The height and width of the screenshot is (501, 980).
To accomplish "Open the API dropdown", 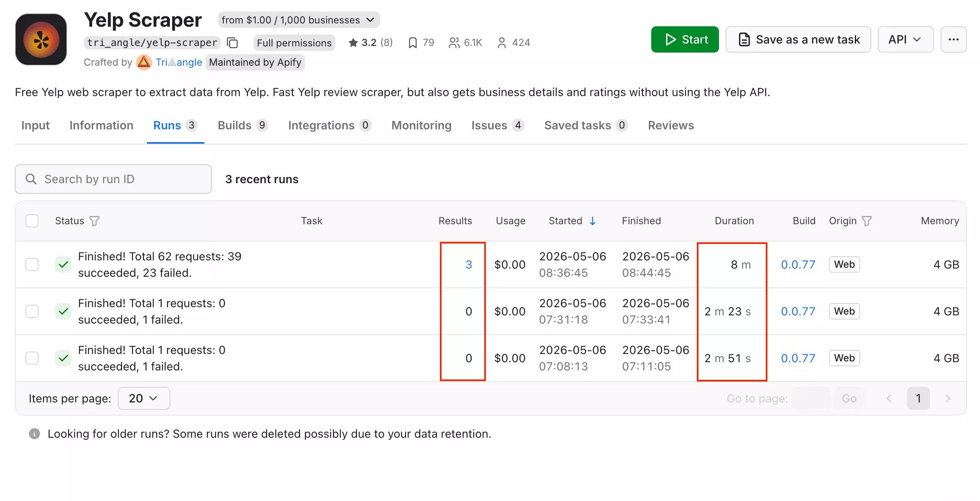I will coord(906,39).
